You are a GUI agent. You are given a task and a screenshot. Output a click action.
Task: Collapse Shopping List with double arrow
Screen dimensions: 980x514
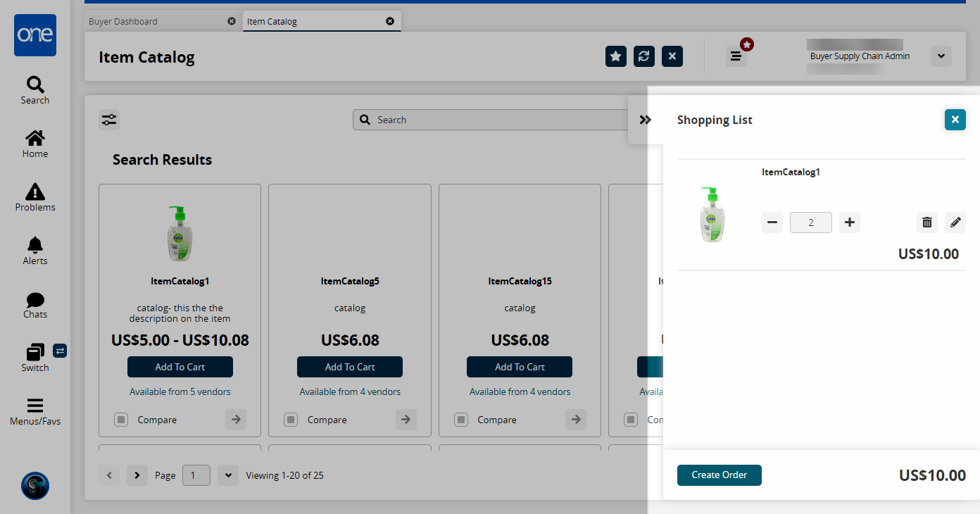[x=646, y=120]
